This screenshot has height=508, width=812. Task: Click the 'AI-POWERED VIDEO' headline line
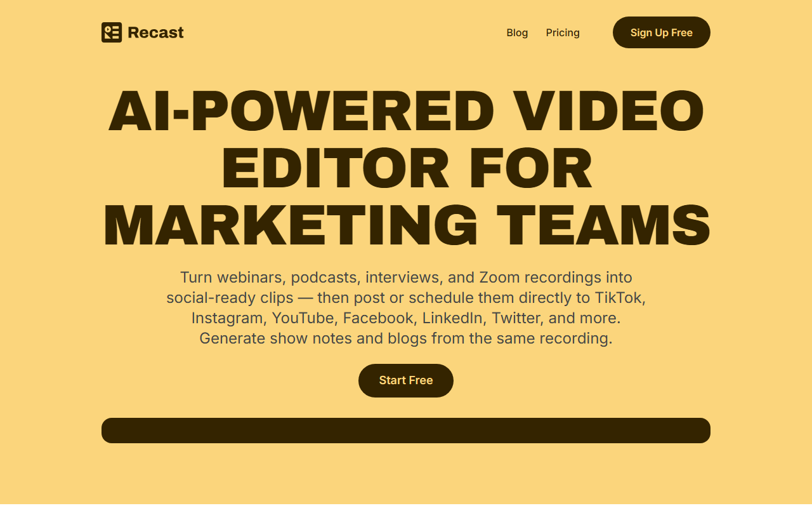click(406, 111)
